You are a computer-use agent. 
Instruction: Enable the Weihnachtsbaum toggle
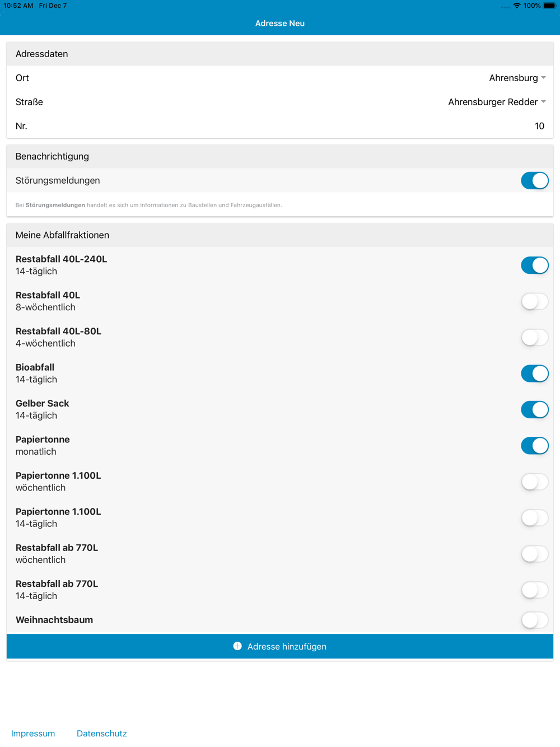tap(535, 620)
